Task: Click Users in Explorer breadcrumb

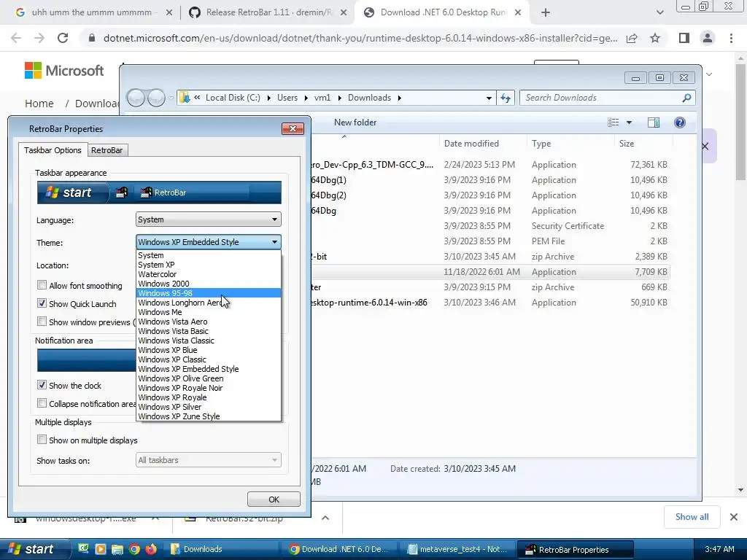Action: [x=287, y=98]
